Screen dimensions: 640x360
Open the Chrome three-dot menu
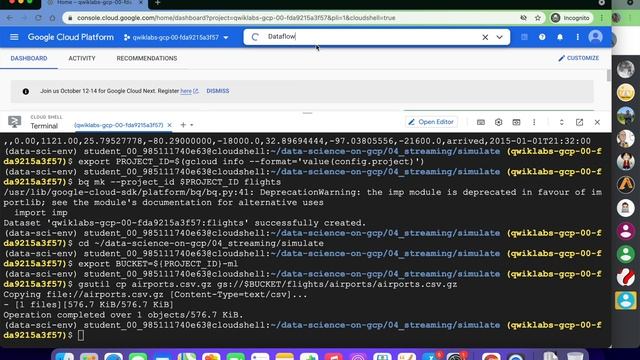(601, 18)
